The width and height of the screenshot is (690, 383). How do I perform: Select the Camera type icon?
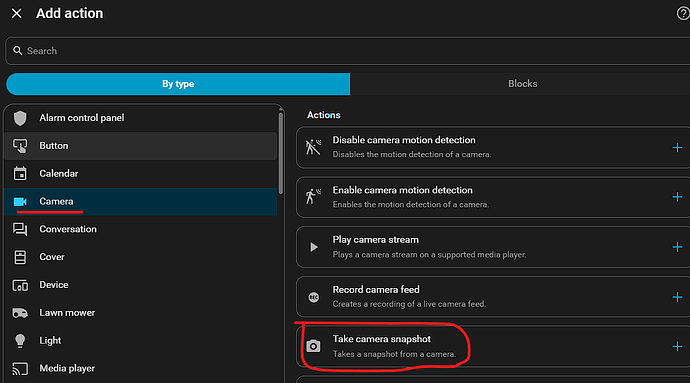(x=20, y=202)
